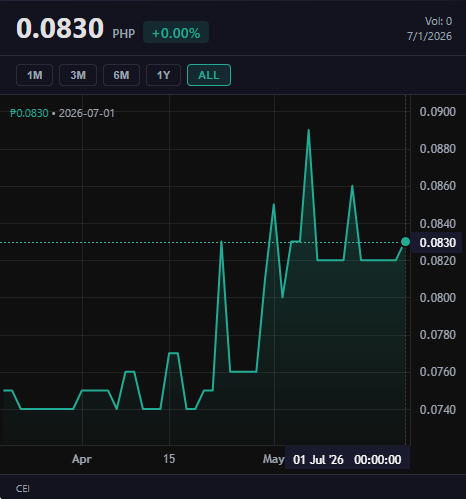Click the 0.0860 price axis label
The height and width of the screenshot is (499, 466).
[438, 186]
